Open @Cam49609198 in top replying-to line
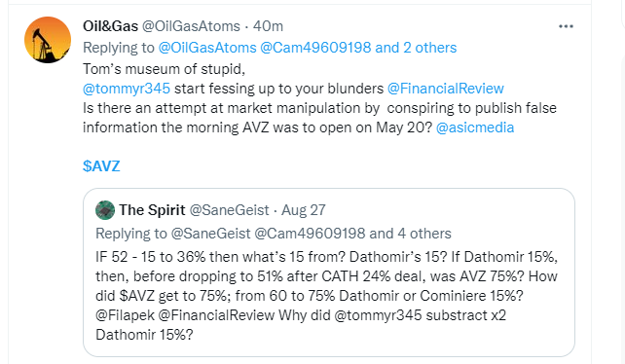 pyautogui.click(x=315, y=48)
